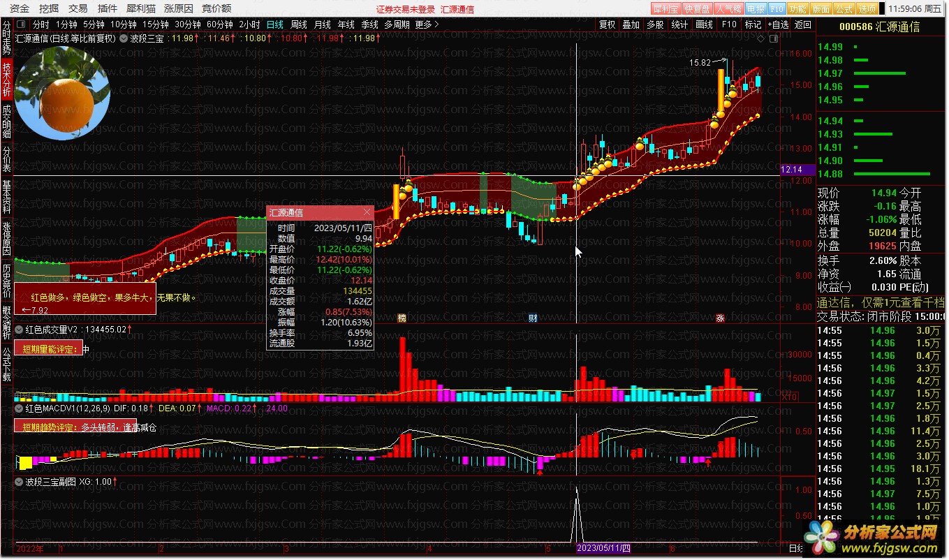The width and height of the screenshot is (949, 560).
Task: Click the 快复盘 toolbar button
Action: point(697,9)
